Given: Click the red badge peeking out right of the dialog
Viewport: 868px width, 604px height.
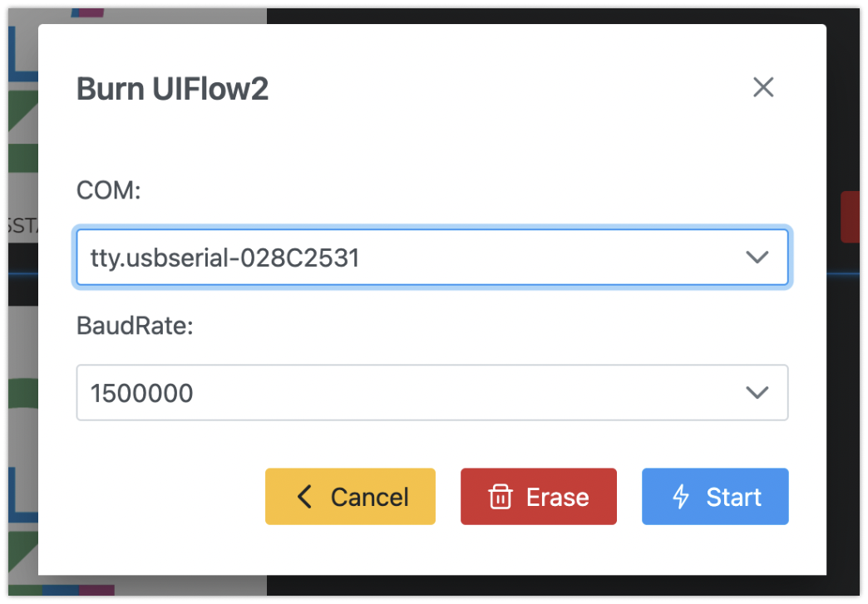Looking at the screenshot, I should [850, 217].
